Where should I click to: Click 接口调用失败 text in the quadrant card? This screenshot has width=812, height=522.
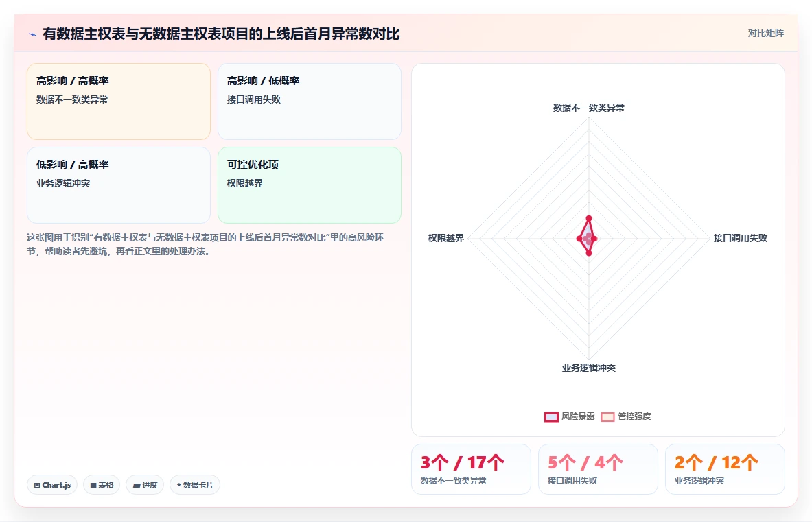point(254,99)
